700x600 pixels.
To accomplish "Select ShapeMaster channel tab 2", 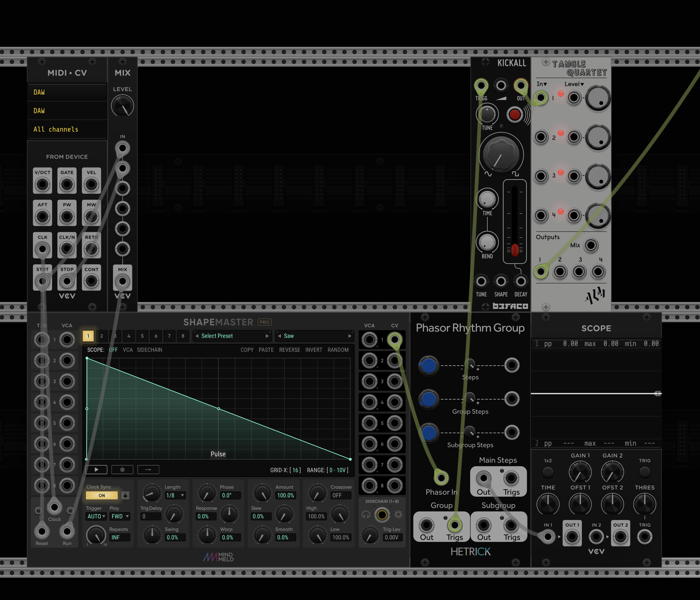I will [102, 336].
